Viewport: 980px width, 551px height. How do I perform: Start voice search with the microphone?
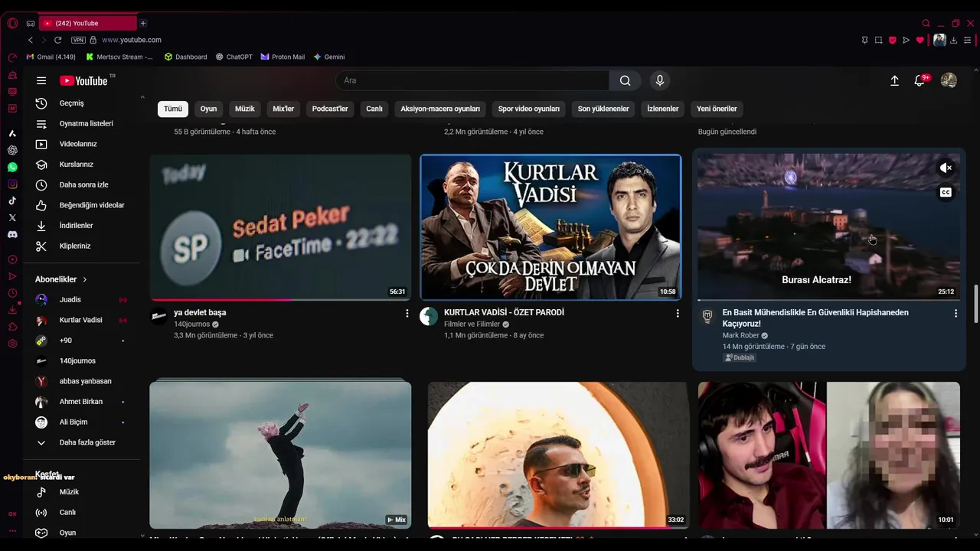coord(660,80)
